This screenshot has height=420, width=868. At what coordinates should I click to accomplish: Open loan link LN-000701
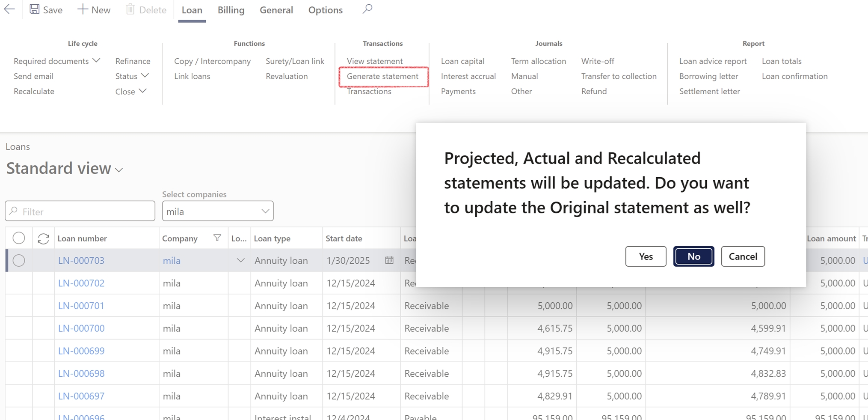(81, 306)
